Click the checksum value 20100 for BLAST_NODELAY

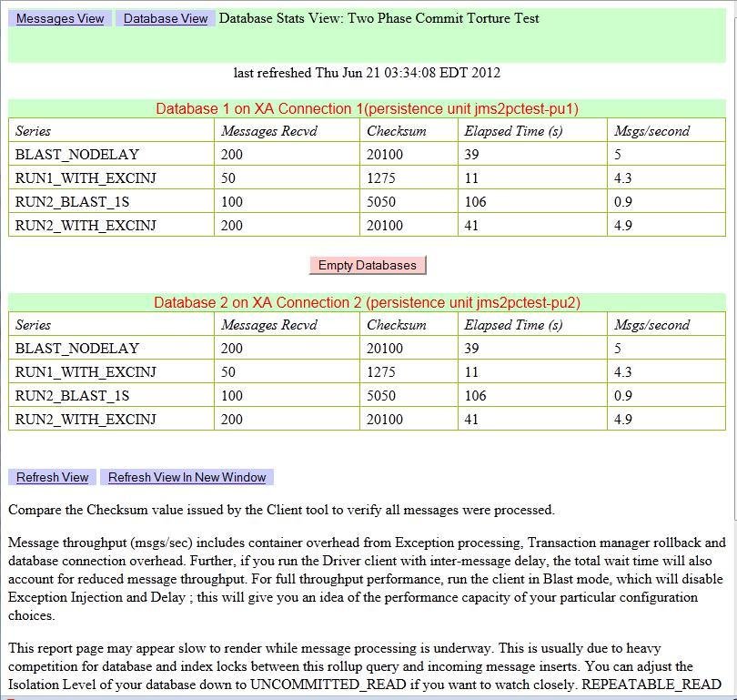(385, 155)
